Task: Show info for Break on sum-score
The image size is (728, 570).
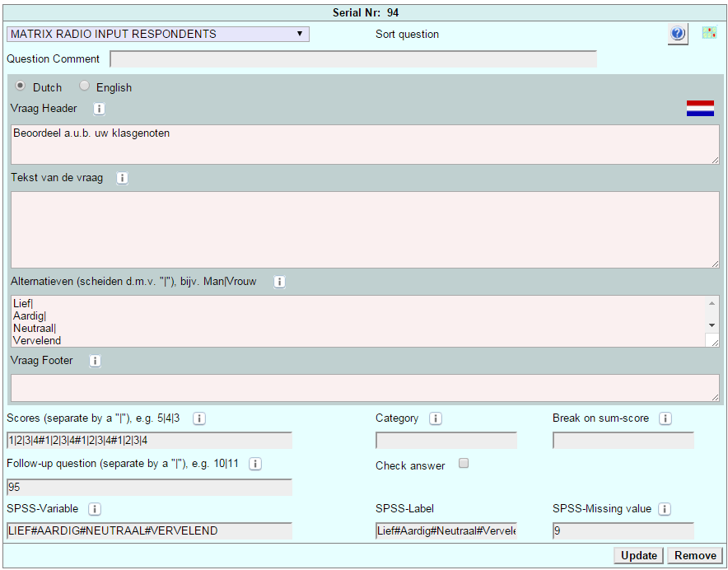Action: 665,418
